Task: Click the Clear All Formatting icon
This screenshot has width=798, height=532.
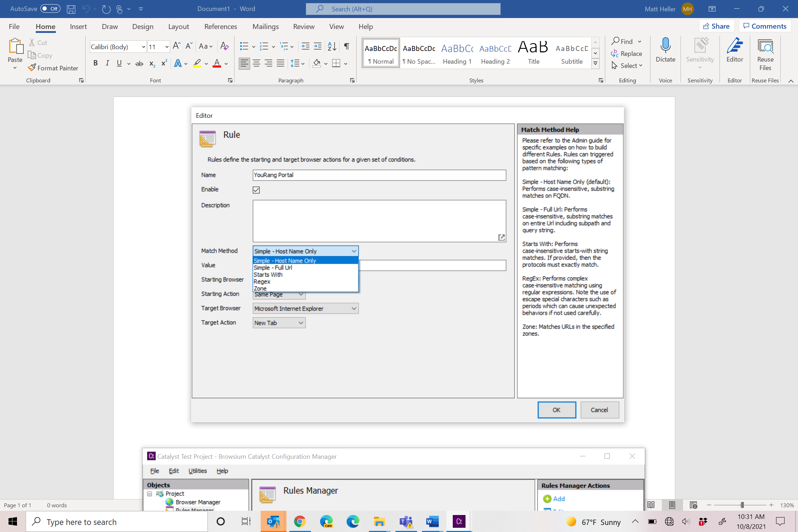Action: (x=224, y=46)
